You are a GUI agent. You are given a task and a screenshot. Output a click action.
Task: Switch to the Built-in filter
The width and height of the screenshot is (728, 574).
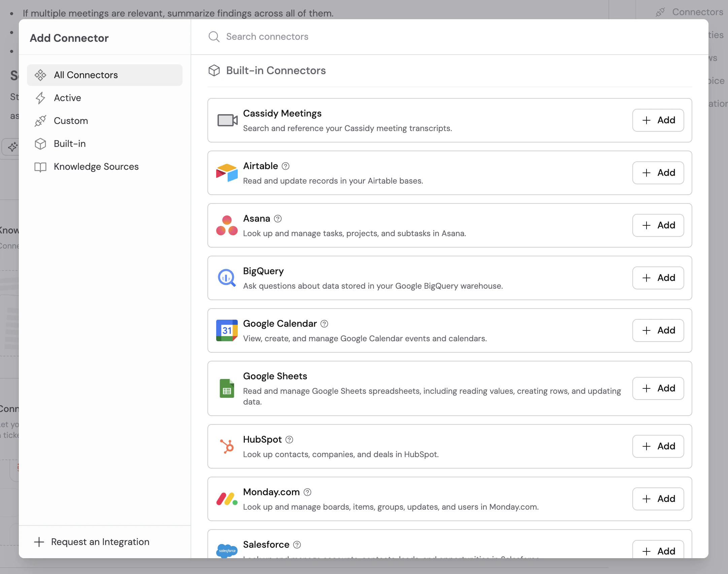point(70,143)
